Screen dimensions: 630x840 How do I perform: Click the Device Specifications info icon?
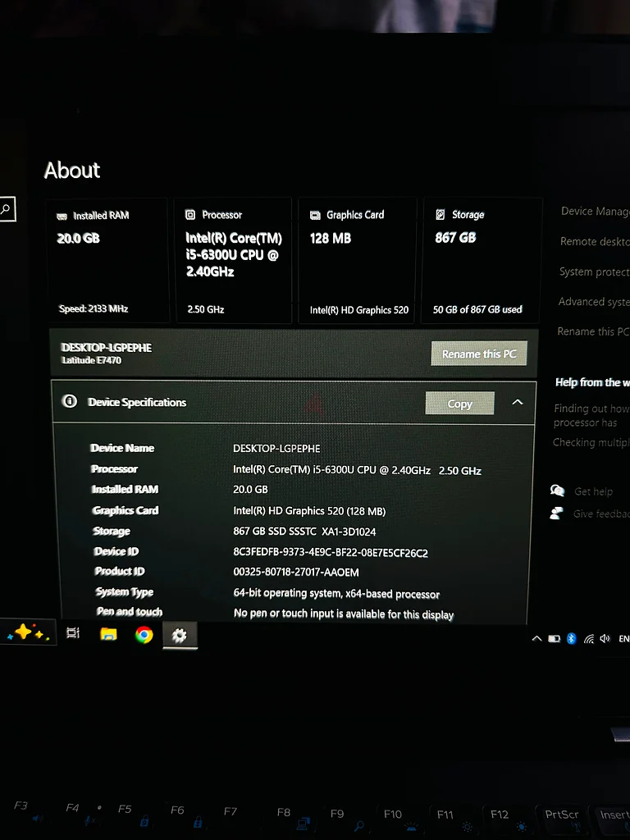pos(70,401)
